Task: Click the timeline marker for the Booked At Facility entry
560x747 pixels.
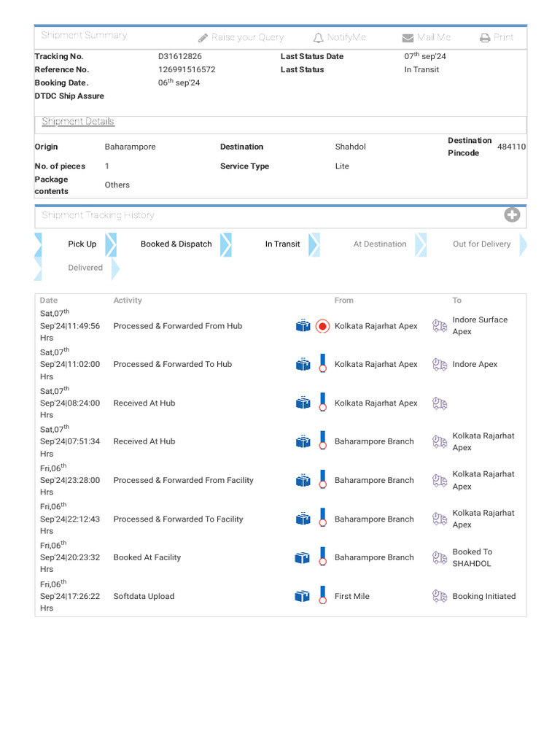Action: coord(323,557)
